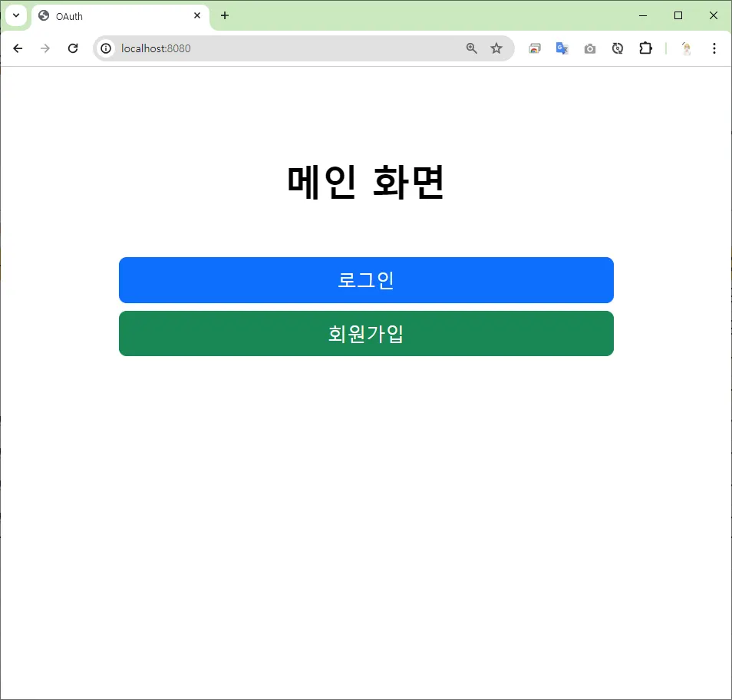732x700 pixels.
Task: Bookmark this page with the star
Action: pos(496,48)
